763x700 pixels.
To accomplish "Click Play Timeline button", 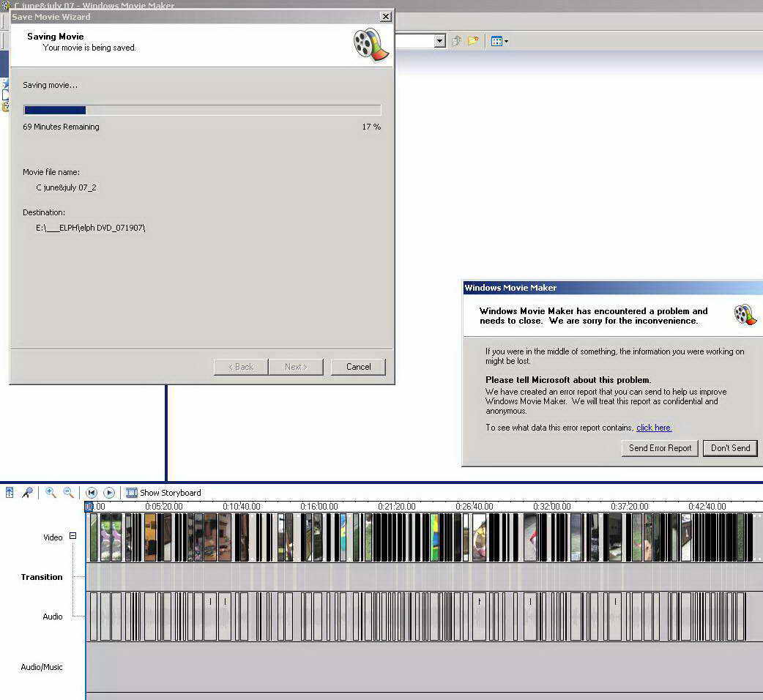I will (x=110, y=493).
